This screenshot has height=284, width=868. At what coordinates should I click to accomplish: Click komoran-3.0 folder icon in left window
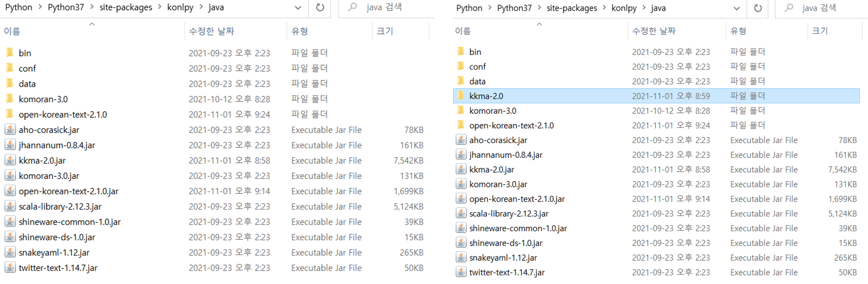[x=10, y=99]
